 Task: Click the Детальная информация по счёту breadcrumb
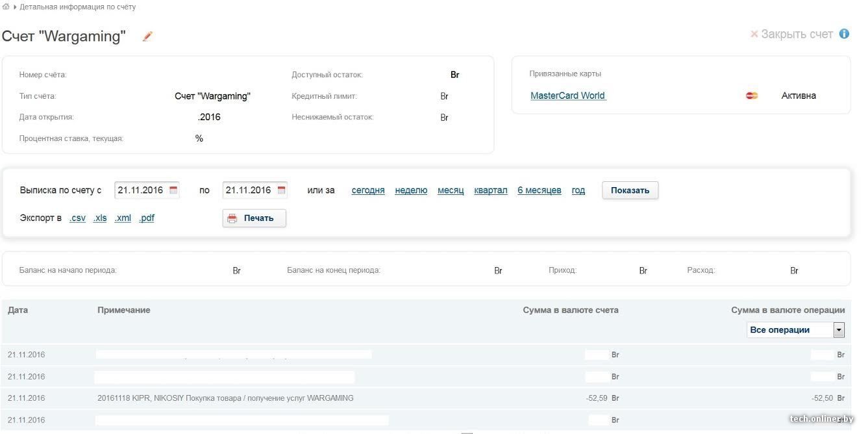click(x=78, y=7)
